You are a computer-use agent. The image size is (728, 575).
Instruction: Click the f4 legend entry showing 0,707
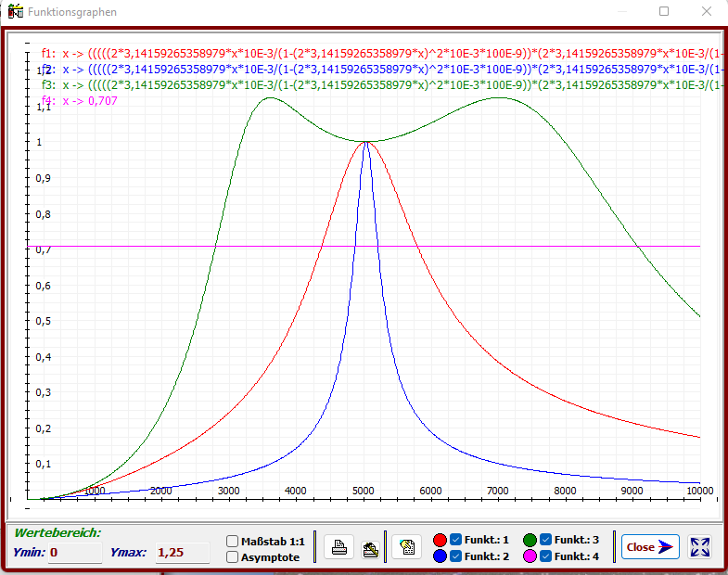click(x=79, y=101)
